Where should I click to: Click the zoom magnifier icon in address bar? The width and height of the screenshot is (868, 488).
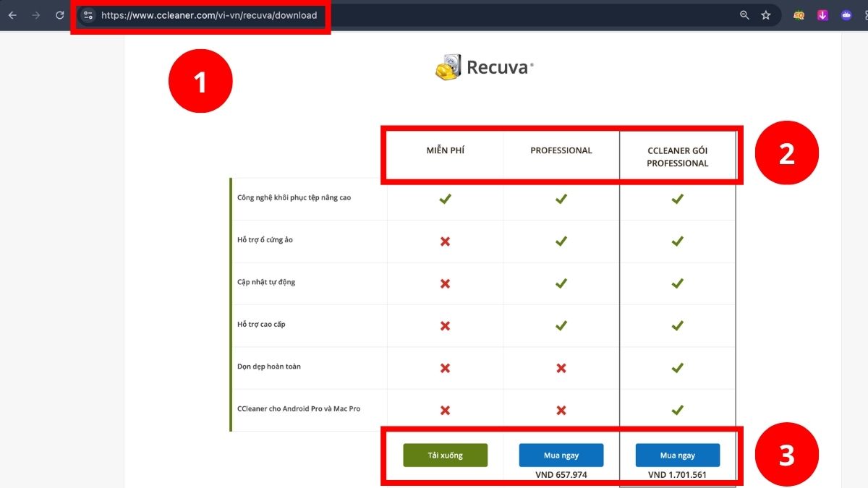click(x=744, y=15)
